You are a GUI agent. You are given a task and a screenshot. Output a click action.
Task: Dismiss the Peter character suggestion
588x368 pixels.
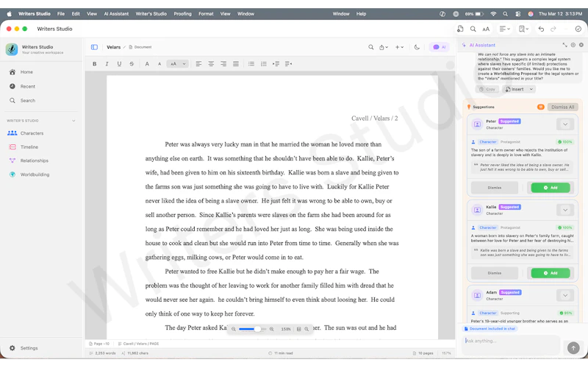[494, 188]
